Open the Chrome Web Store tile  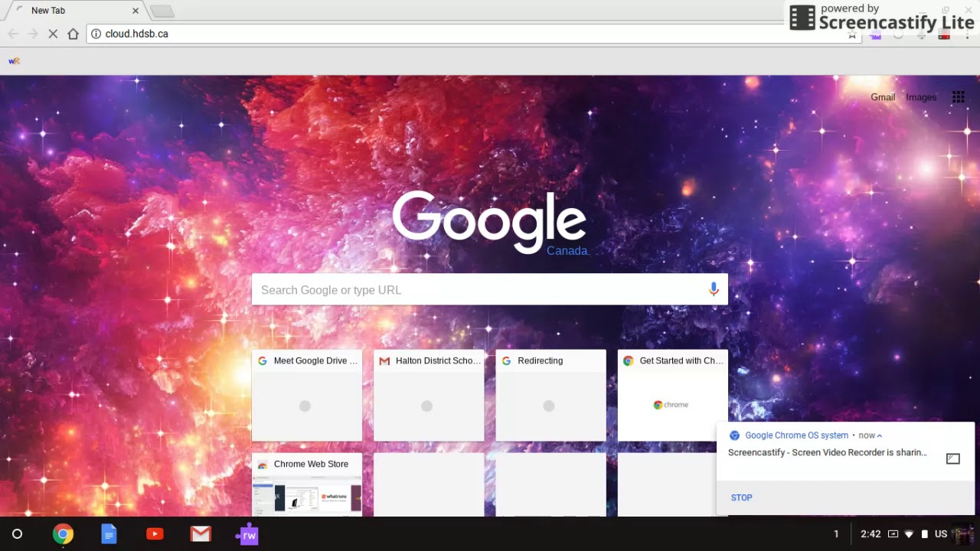coord(307,484)
